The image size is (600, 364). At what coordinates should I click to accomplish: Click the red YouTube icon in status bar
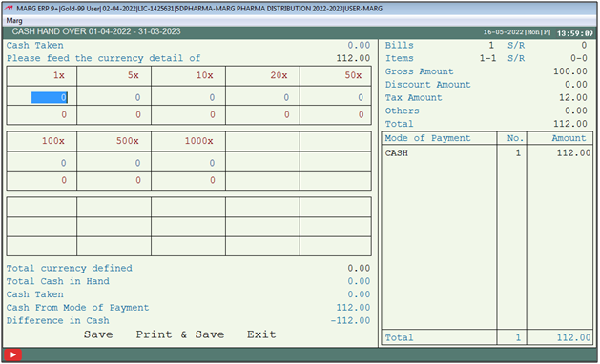tap(12, 354)
